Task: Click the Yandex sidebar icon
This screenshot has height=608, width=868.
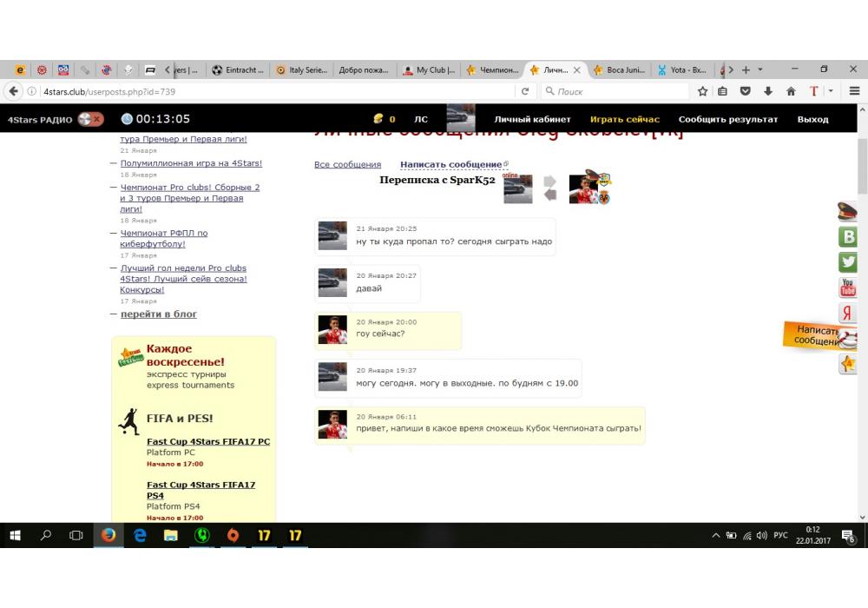Action: [848, 314]
